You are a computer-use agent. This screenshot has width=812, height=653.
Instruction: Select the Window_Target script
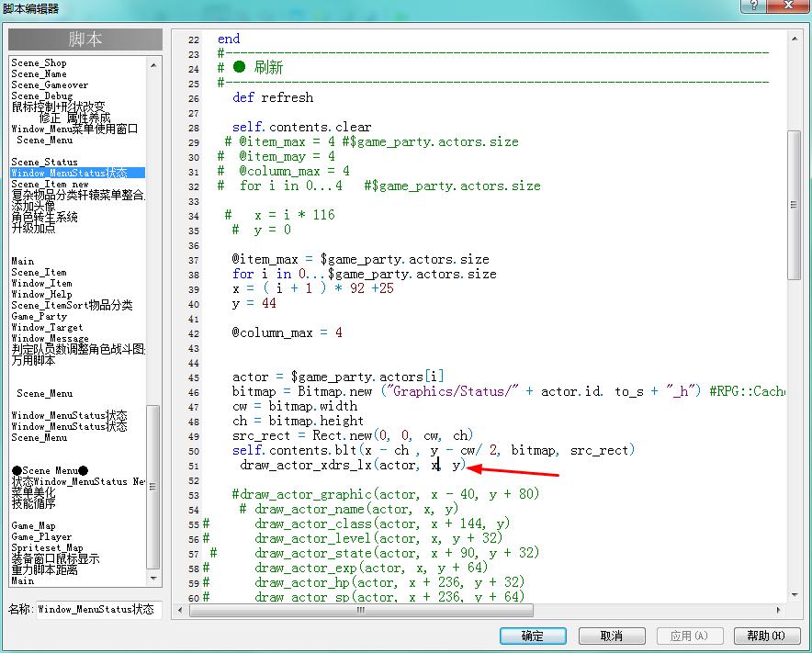tap(47, 327)
